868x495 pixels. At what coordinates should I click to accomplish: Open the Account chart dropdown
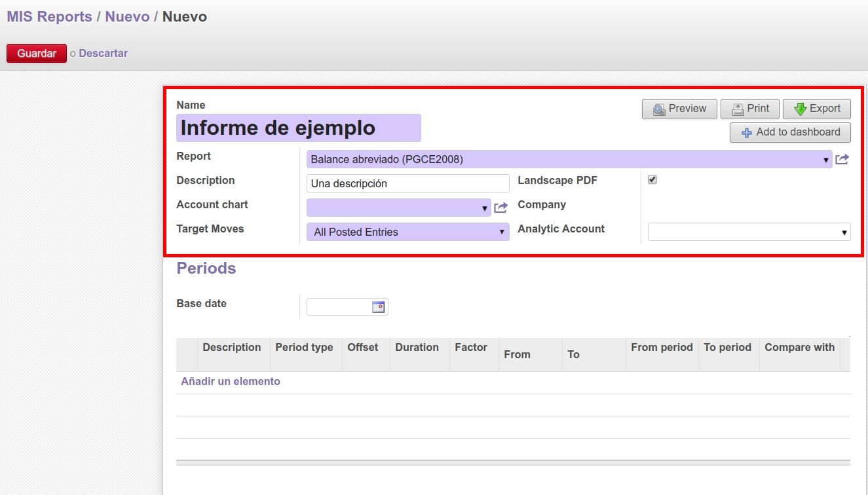point(398,208)
